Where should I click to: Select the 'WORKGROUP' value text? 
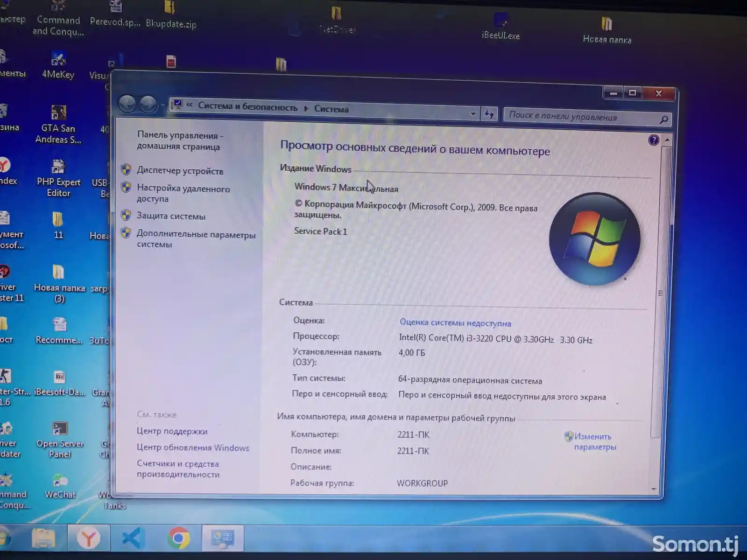click(x=422, y=483)
